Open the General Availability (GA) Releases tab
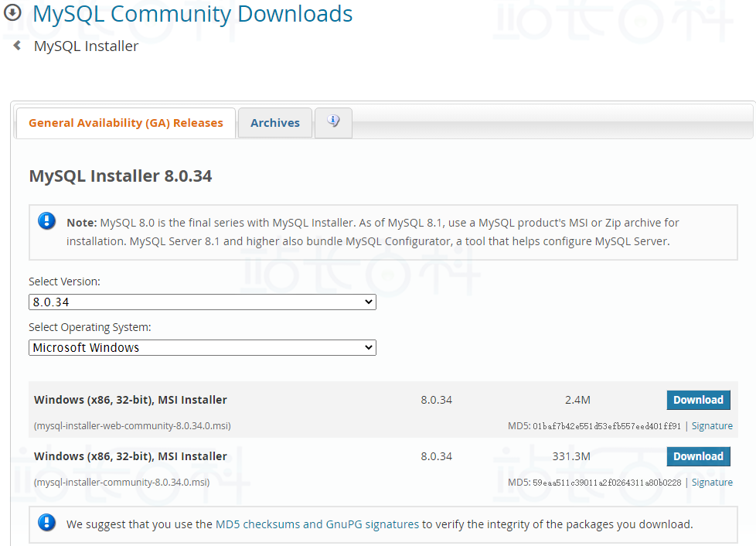 (126, 123)
